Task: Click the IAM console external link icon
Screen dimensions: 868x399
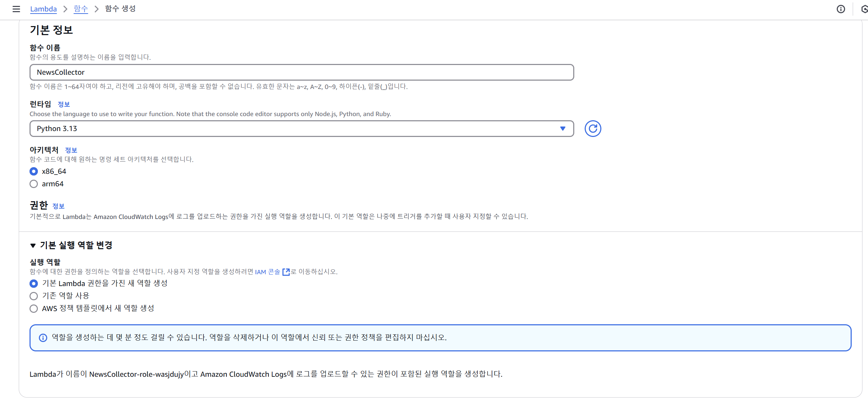Action: point(286,272)
